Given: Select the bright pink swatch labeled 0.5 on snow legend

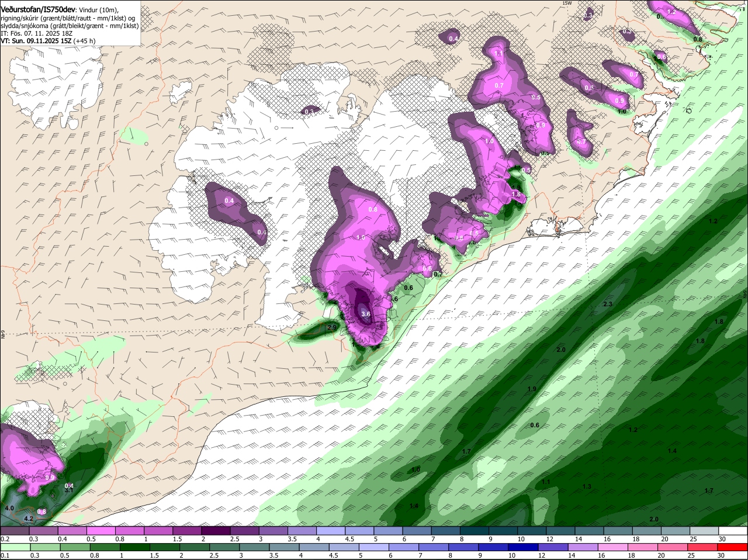Looking at the screenshot, I should click(x=101, y=531).
